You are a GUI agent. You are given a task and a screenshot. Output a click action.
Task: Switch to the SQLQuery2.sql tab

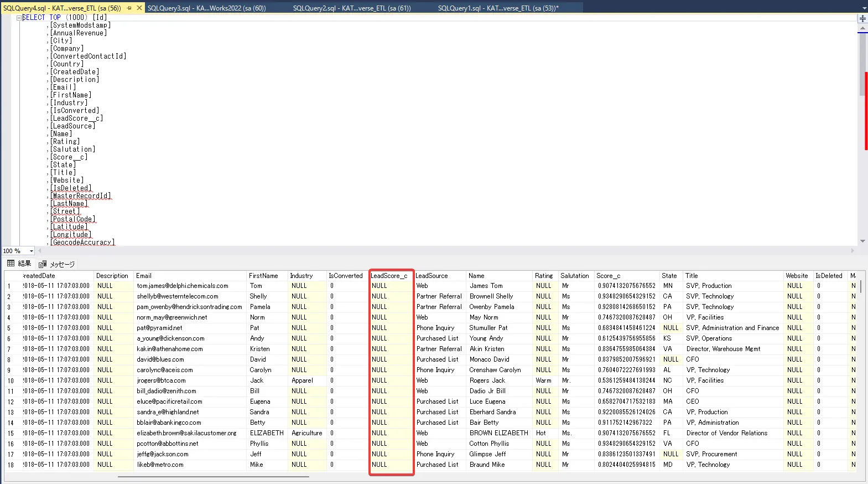pos(351,8)
